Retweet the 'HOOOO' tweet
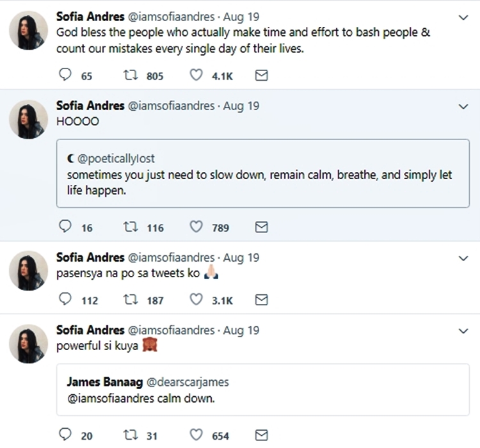 129,227
